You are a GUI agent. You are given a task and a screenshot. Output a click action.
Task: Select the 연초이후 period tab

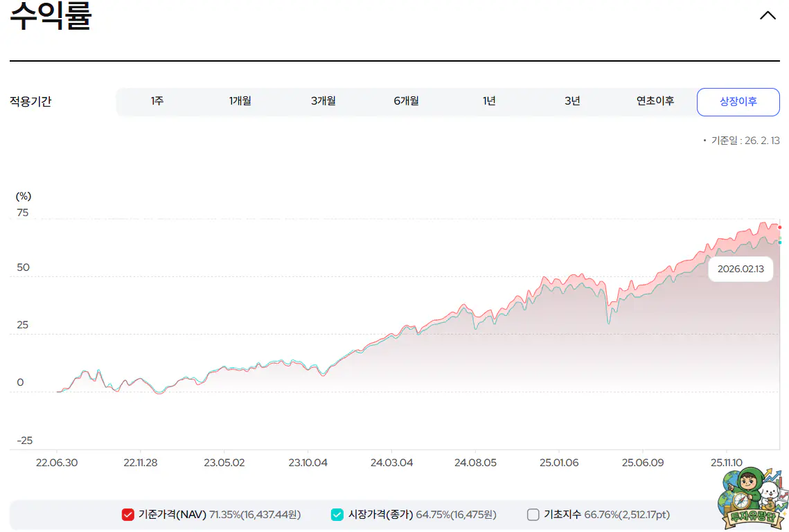click(655, 101)
